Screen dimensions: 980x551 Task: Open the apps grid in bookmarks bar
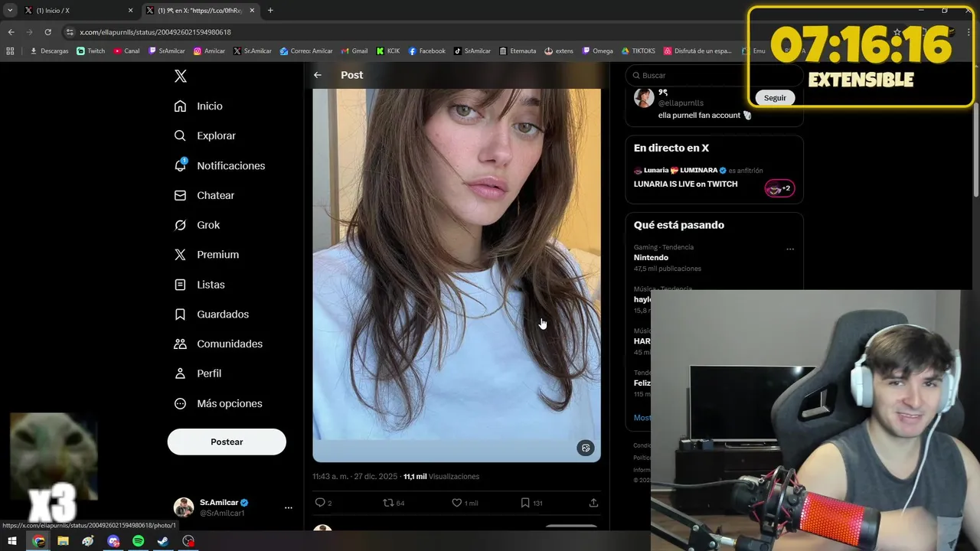10,51
